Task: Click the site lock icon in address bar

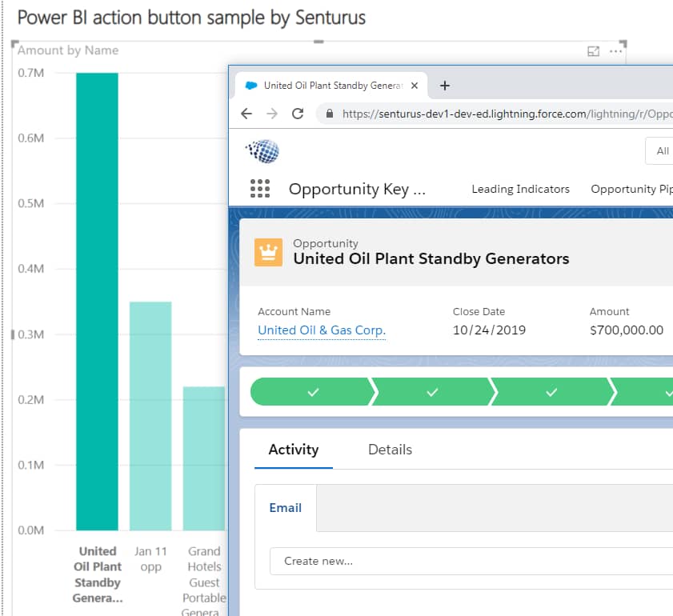Action: coord(329,114)
